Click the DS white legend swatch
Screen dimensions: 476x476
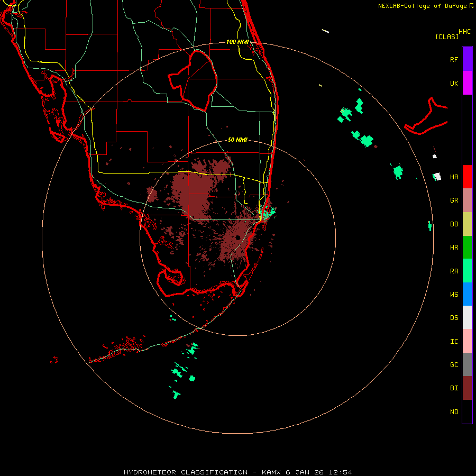(467, 317)
